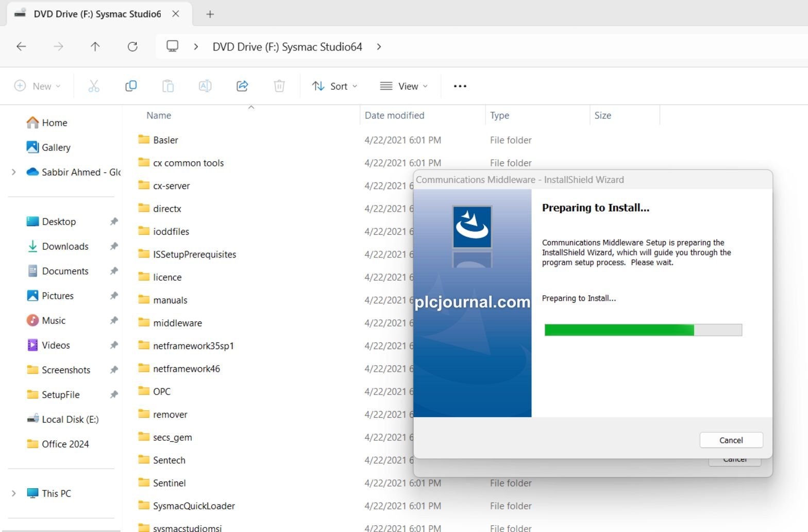Click the Share icon in toolbar
The width and height of the screenshot is (808, 532).
pos(242,86)
